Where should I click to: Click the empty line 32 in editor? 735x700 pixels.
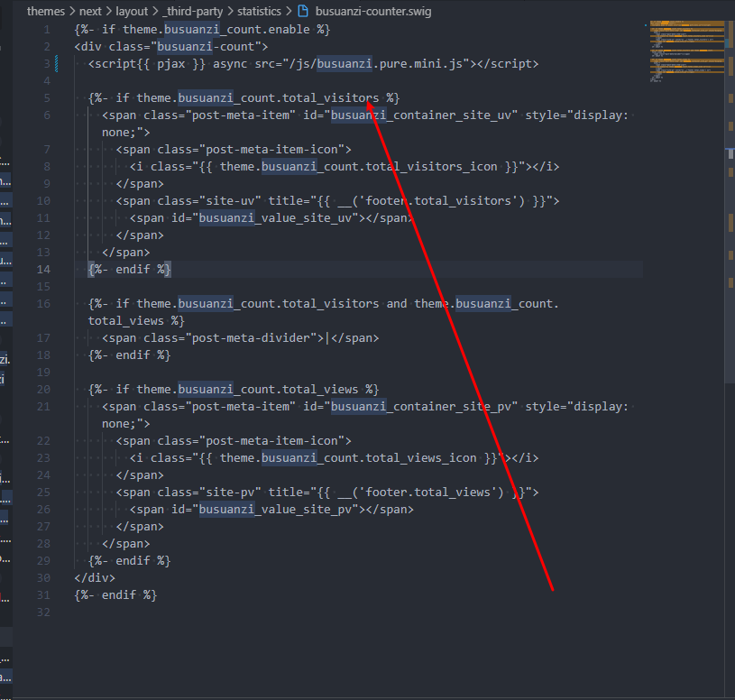tap(271, 612)
